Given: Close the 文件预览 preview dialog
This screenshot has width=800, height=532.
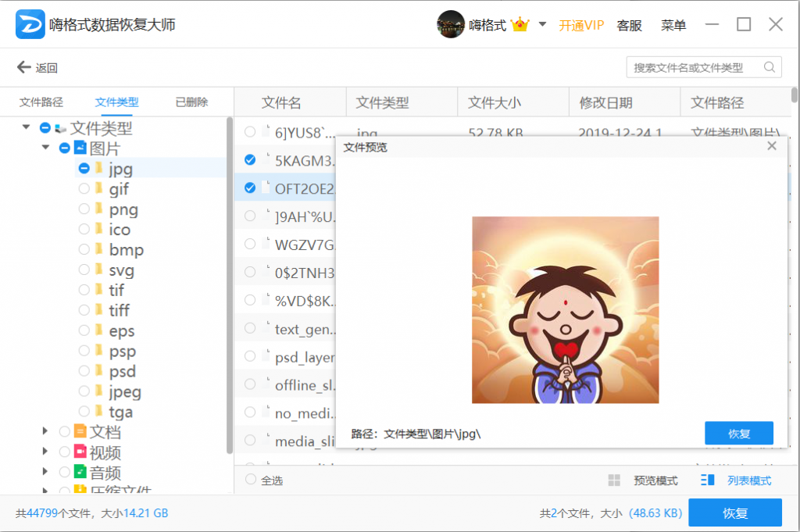Looking at the screenshot, I should [x=772, y=146].
